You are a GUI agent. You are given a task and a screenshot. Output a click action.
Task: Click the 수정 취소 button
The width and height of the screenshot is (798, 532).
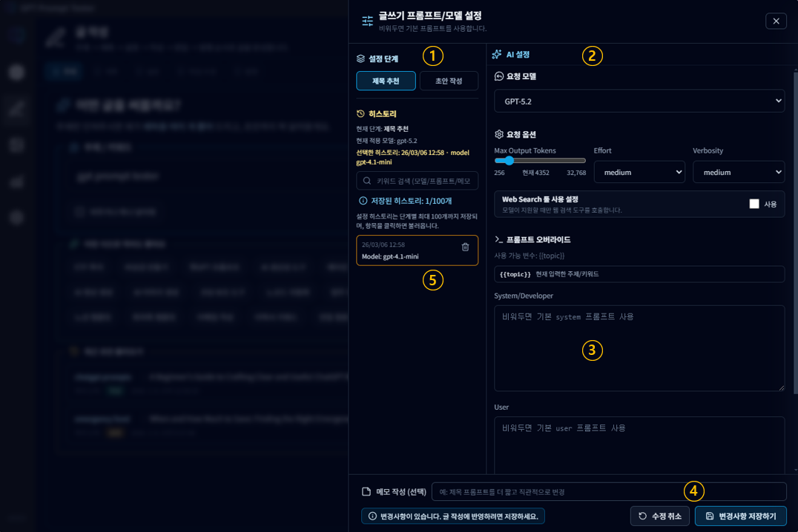click(x=660, y=516)
